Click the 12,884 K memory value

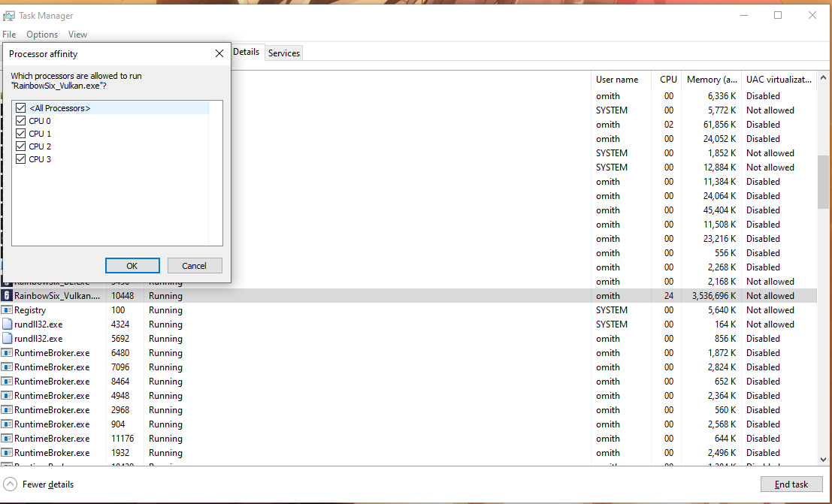pyautogui.click(x=719, y=167)
